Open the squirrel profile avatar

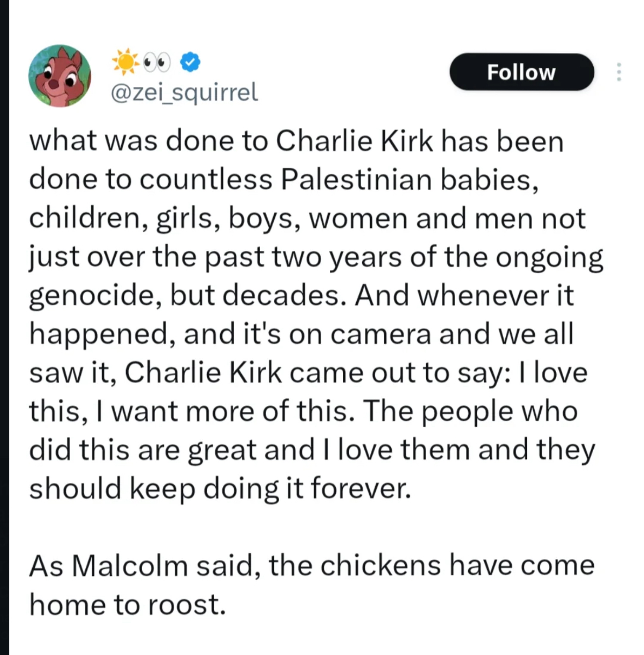pos(60,75)
